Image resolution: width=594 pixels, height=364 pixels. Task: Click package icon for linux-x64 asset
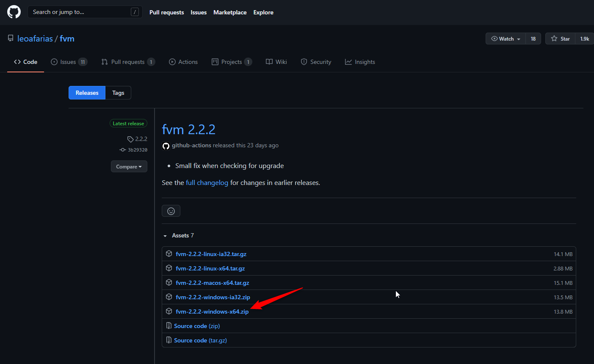click(x=169, y=268)
